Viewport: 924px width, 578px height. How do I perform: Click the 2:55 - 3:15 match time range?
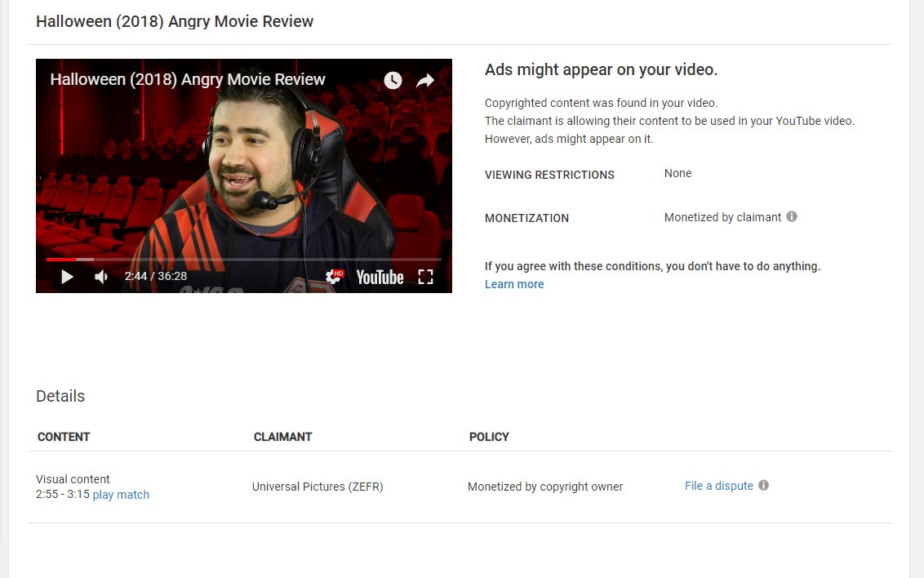click(x=63, y=494)
